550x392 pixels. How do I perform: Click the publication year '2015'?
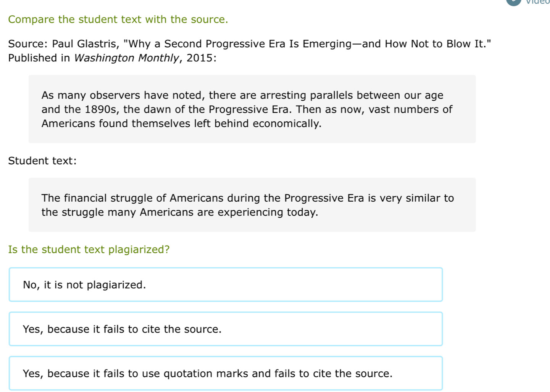point(199,58)
